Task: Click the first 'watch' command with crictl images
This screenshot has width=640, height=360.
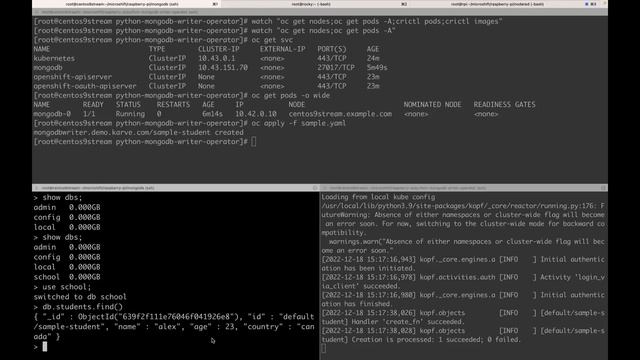Action: pos(377,21)
